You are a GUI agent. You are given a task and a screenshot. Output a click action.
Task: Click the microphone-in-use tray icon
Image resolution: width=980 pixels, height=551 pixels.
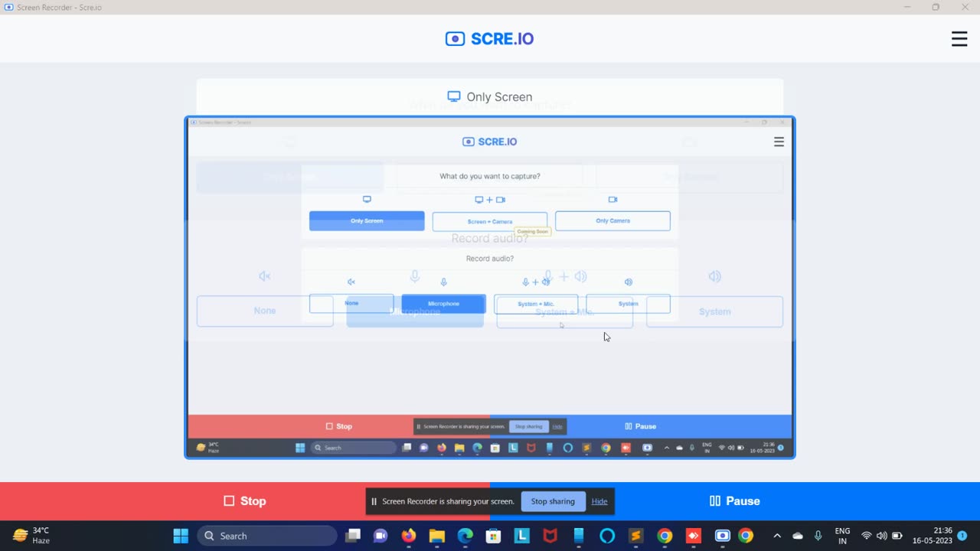point(818,536)
